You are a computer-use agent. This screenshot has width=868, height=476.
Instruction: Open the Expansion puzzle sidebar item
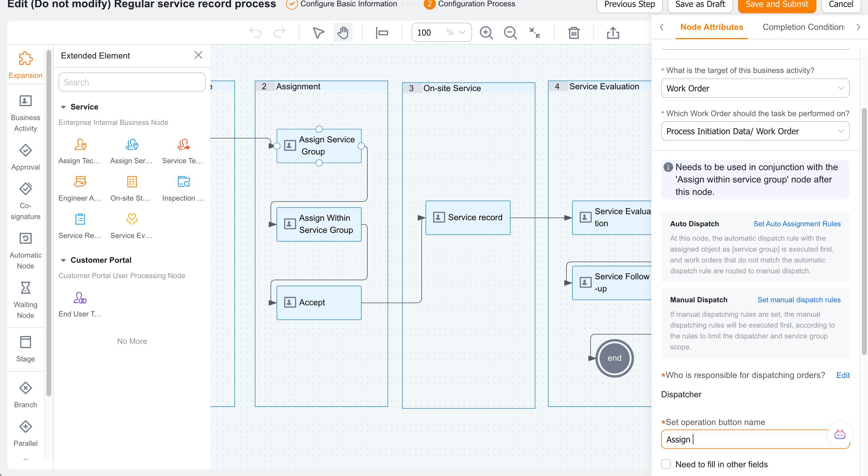click(x=26, y=65)
